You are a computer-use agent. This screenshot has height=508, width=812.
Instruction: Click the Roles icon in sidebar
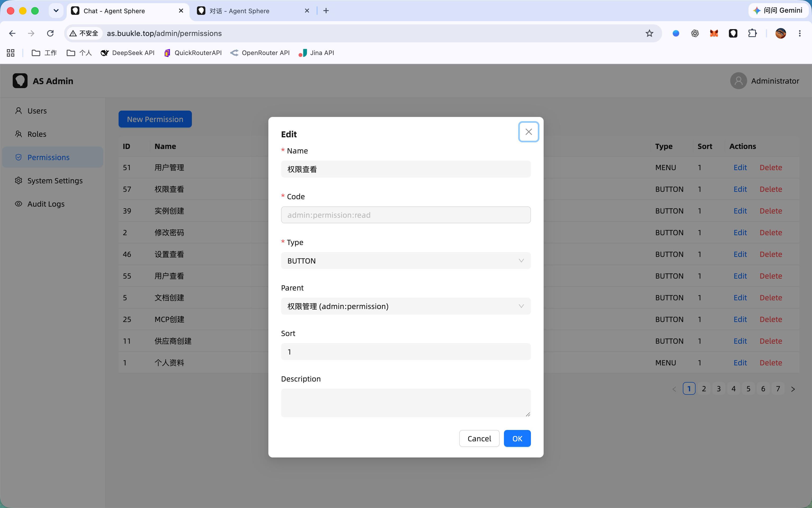coord(19,134)
